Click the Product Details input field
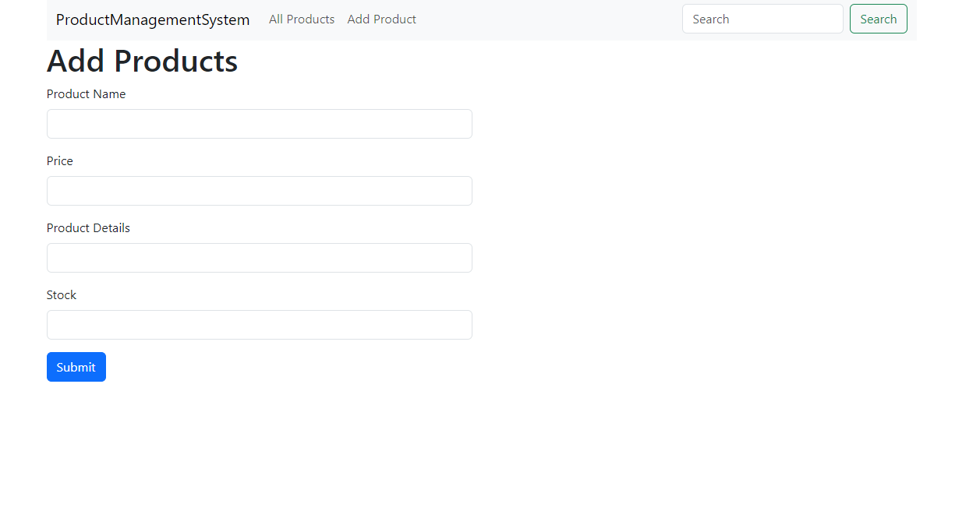 coord(259,257)
